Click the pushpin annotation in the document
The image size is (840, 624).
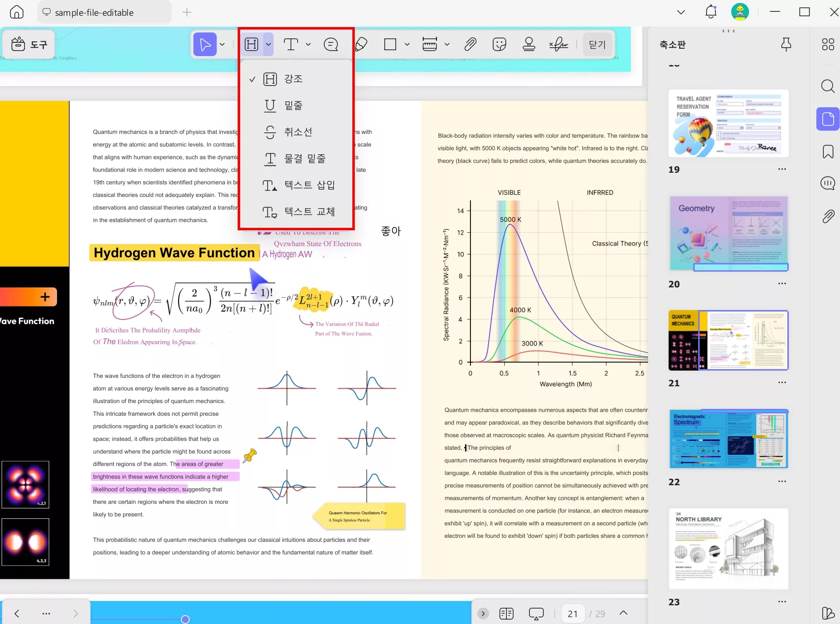tap(250, 456)
